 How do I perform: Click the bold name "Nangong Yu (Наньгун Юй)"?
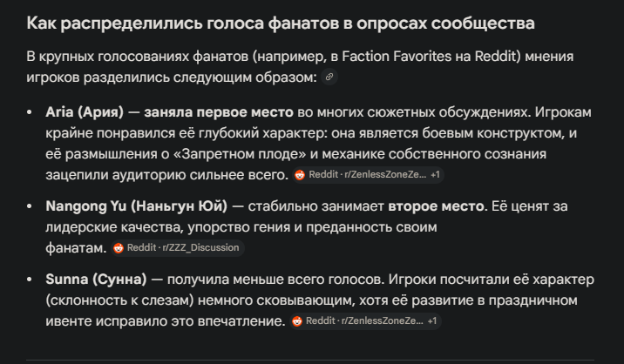(137, 206)
